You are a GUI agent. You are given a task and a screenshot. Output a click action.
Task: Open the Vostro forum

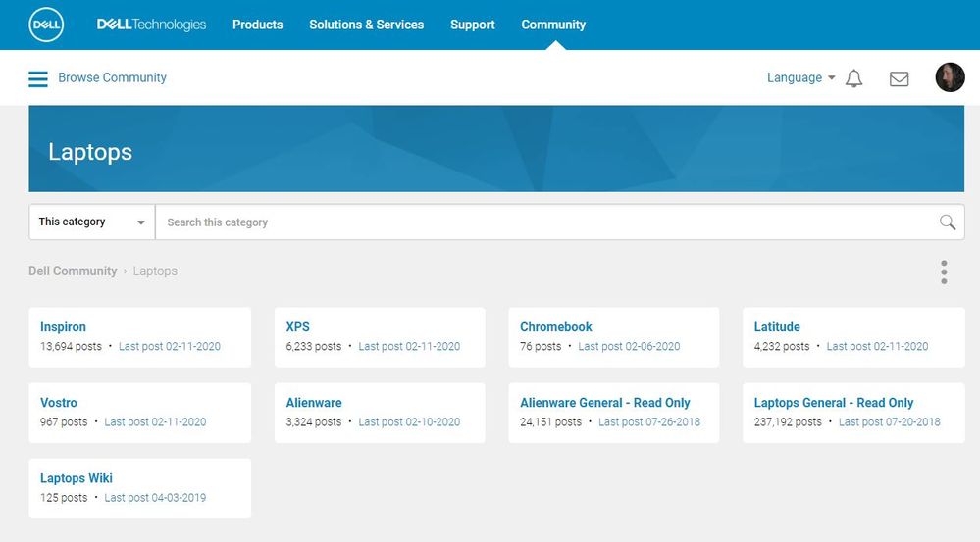point(59,402)
